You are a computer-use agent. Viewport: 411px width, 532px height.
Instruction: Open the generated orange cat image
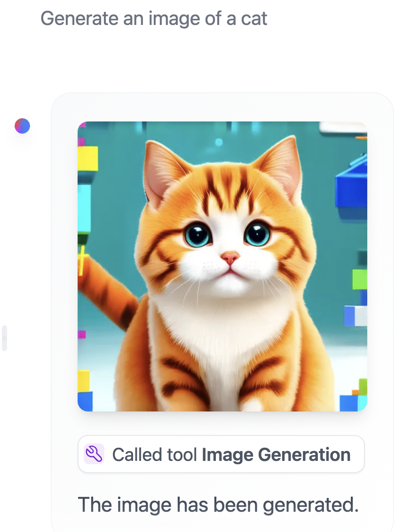point(222,266)
